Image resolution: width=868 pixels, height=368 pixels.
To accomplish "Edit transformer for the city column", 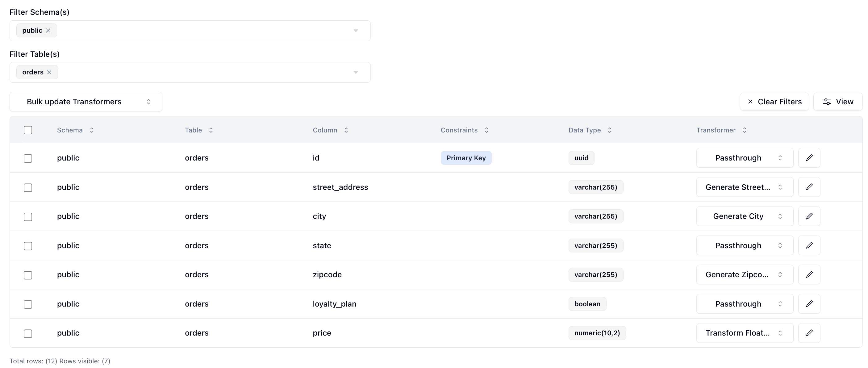I will (x=809, y=216).
